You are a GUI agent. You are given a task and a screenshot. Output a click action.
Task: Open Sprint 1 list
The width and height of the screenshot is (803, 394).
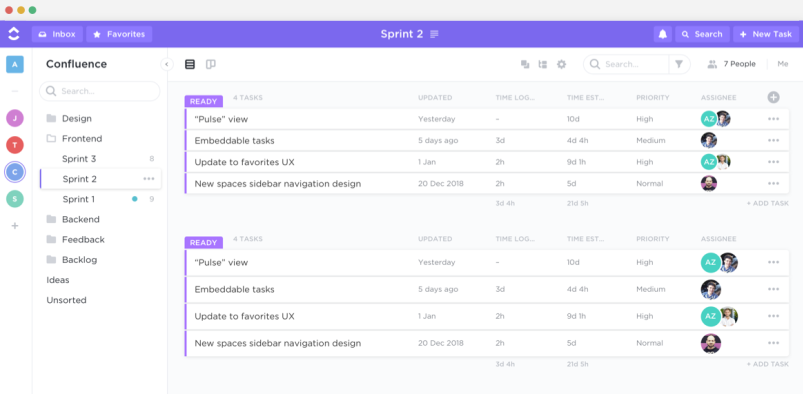tap(79, 199)
